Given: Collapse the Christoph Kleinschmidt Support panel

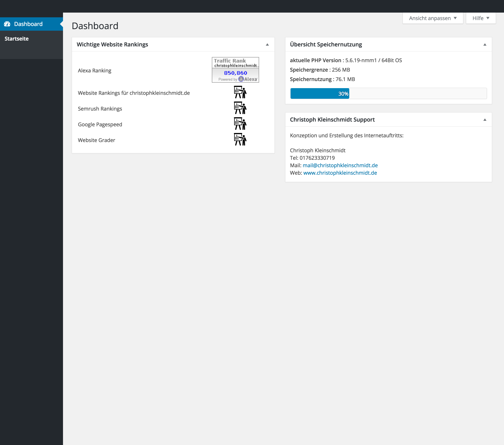Looking at the screenshot, I should pyautogui.click(x=485, y=120).
